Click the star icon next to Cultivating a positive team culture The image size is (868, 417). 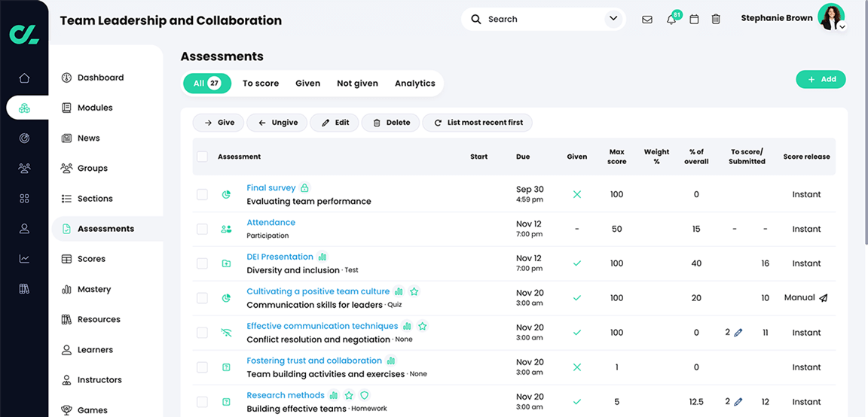pos(414,292)
